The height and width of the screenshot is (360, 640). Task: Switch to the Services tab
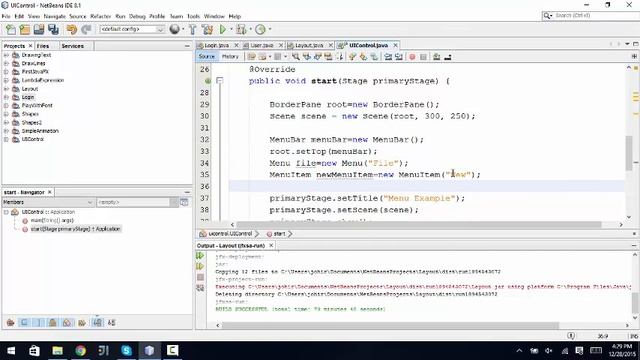pyautogui.click(x=73, y=46)
